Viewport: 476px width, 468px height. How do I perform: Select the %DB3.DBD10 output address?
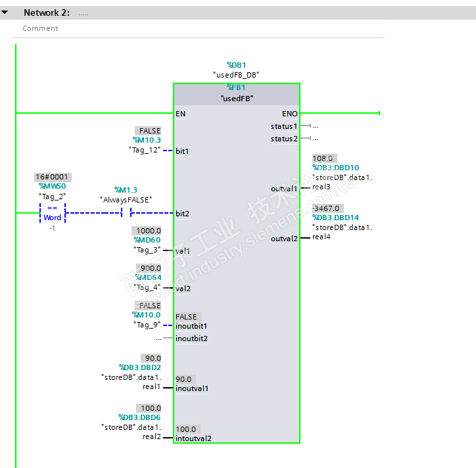click(336, 168)
